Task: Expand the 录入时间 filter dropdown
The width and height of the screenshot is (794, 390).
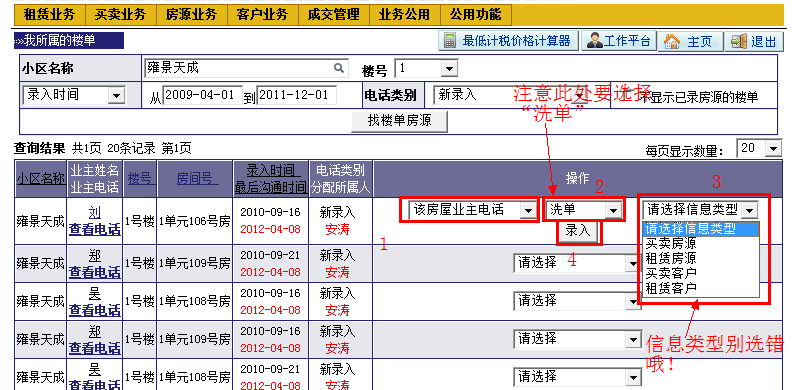Action: (x=116, y=96)
